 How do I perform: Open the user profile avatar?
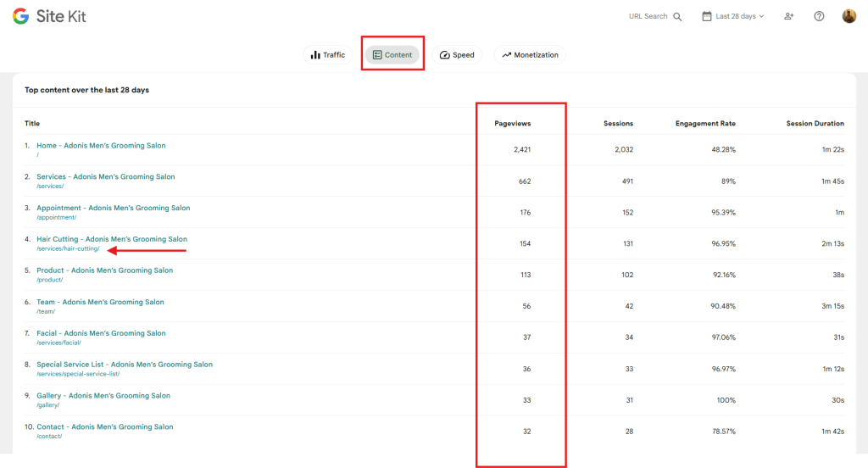point(849,16)
